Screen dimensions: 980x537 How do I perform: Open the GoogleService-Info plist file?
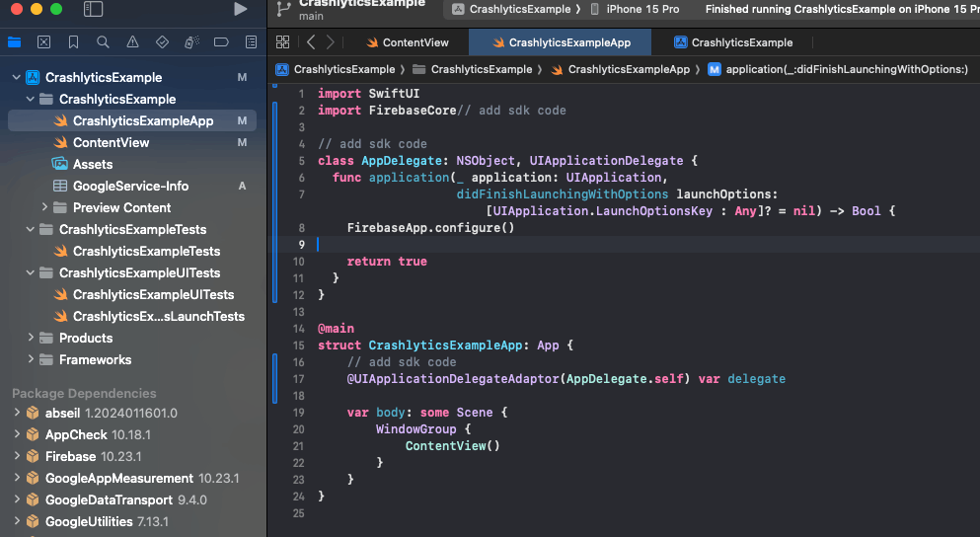(132, 186)
